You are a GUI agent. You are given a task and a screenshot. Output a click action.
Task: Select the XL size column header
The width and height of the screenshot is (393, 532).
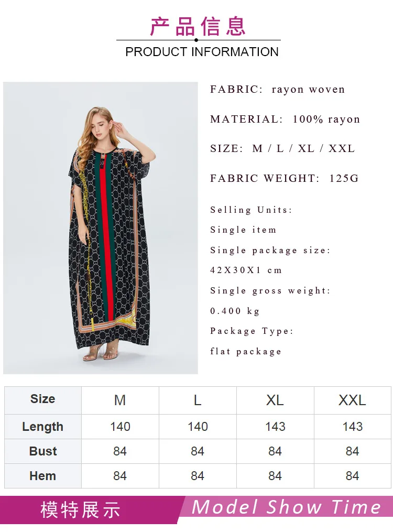point(275,400)
